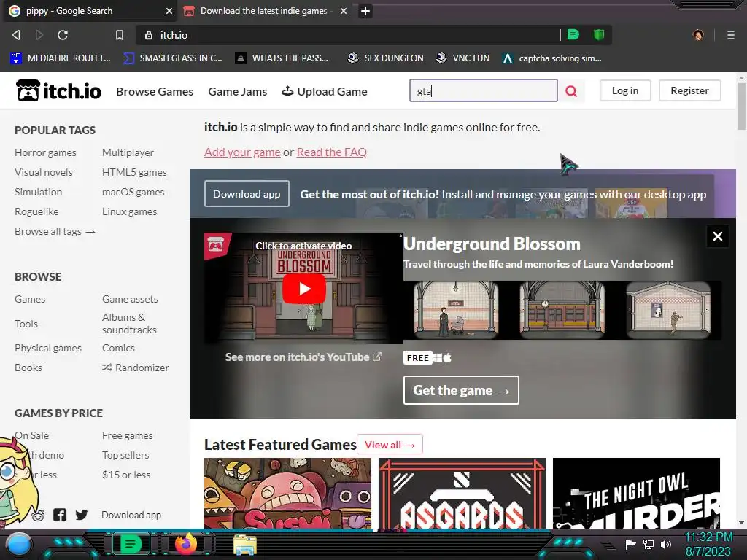Open the Start orb on taskbar
747x560 pixels.
(18, 544)
